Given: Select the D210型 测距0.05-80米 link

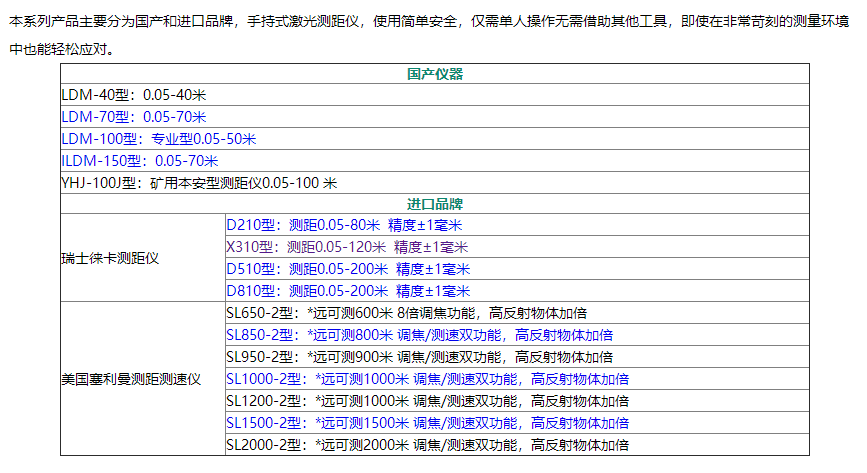Looking at the screenshot, I should click(348, 225).
